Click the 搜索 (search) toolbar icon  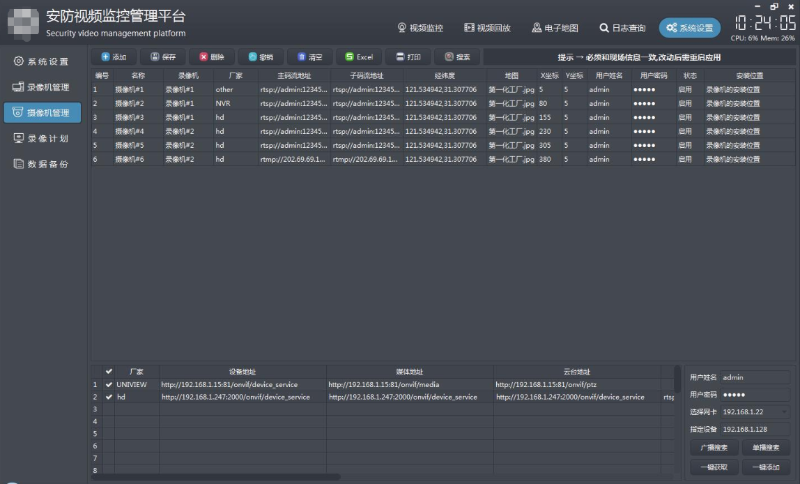coord(449,57)
